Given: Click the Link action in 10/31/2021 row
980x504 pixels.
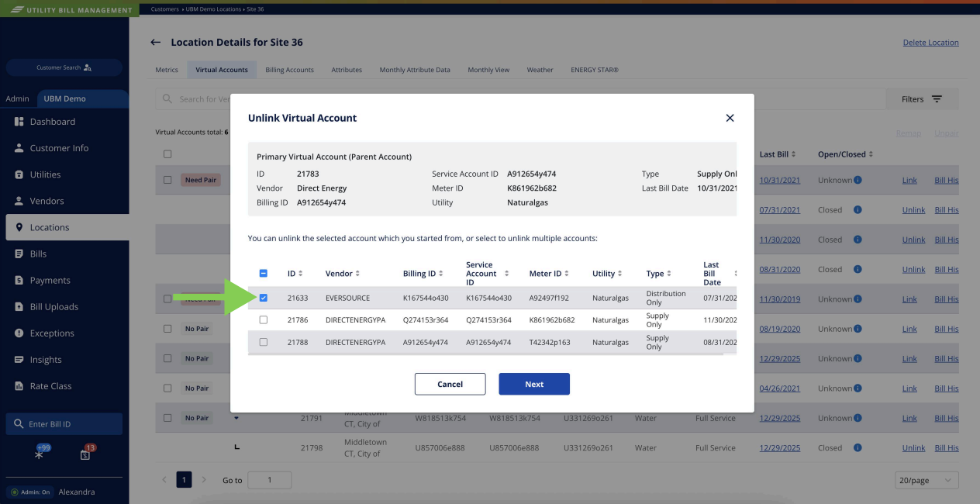Looking at the screenshot, I should (x=909, y=180).
